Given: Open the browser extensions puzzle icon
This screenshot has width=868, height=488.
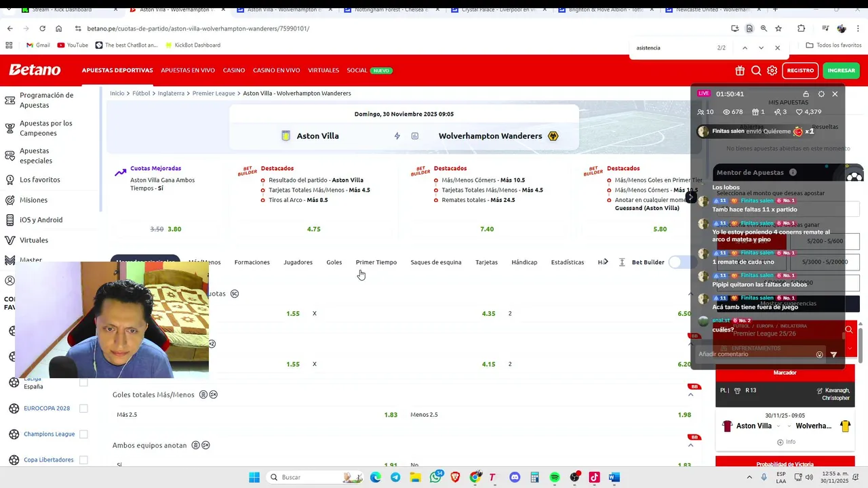Looking at the screenshot, I should [x=802, y=28].
